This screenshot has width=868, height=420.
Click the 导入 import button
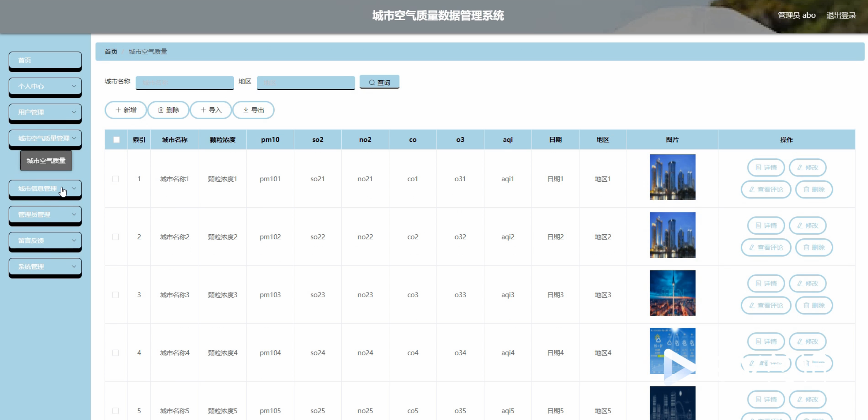click(211, 110)
